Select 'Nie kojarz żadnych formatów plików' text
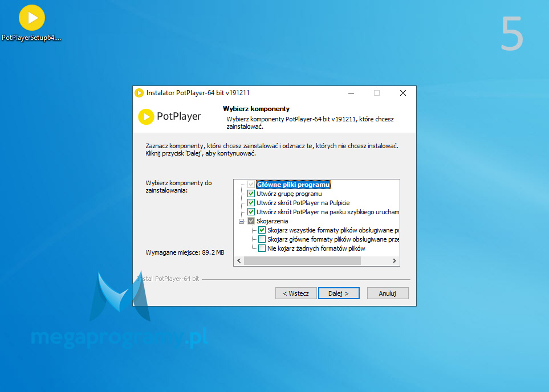Viewport: 549px width, 392px height. point(316,248)
